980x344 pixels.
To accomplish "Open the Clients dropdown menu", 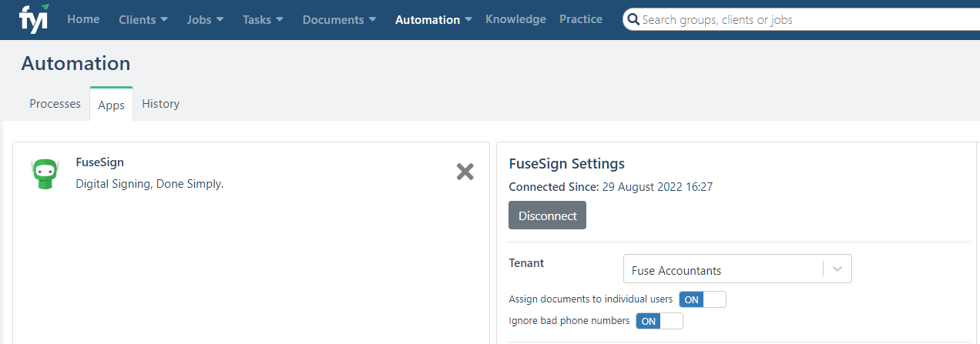I will coord(143,20).
